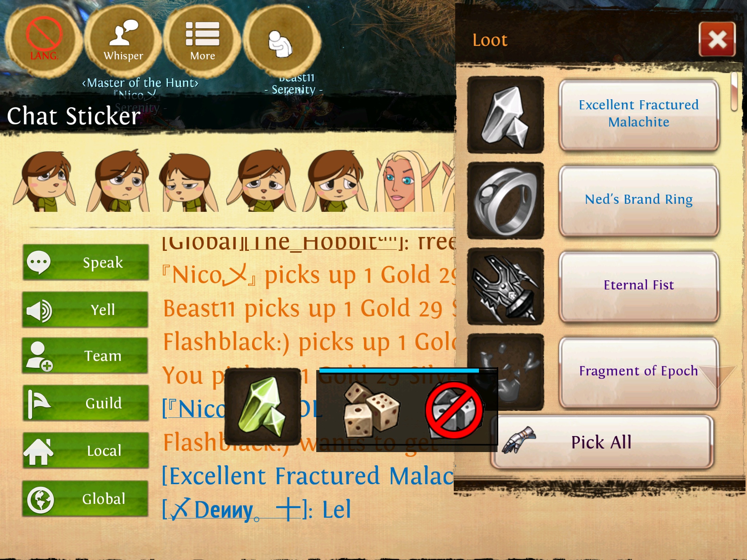Click the blue roll timer bar
747x560 pixels.
pos(399,370)
